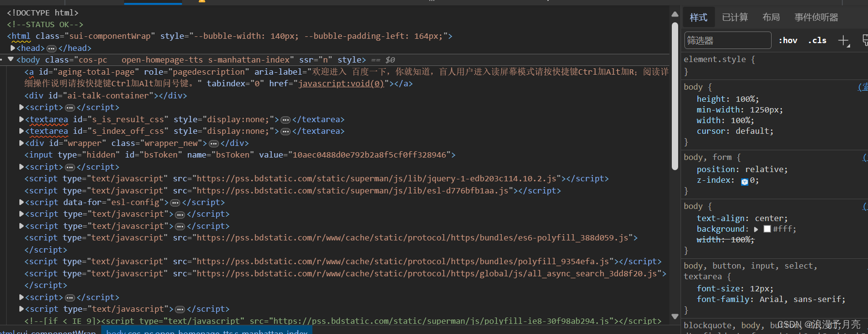Expand the script data-for esl-config node
This screenshot has height=334, width=868.
click(x=21, y=202)
